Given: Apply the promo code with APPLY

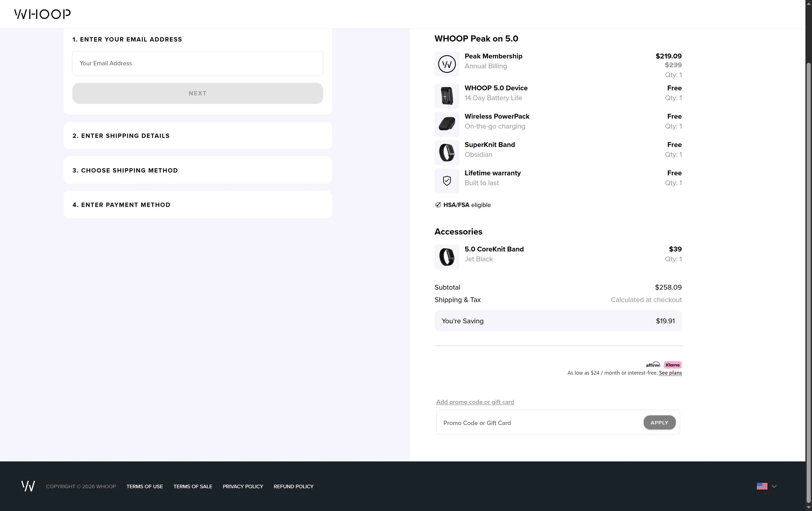Looking at the screenshot, I should pos(659,423).
